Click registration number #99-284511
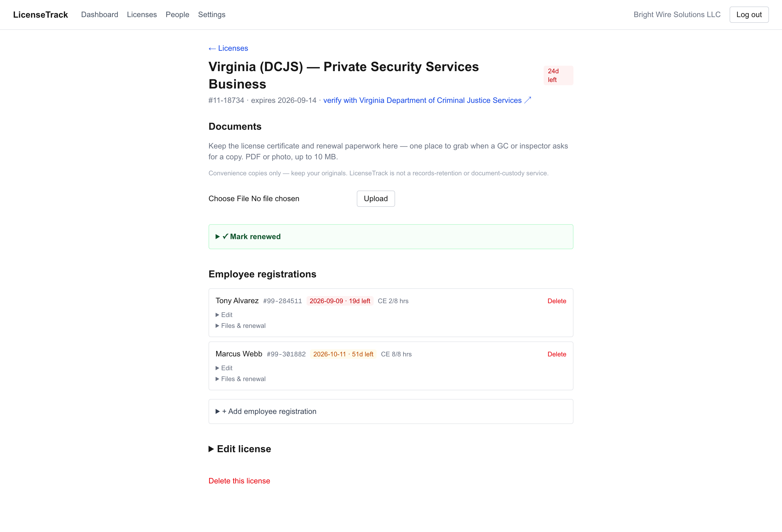 point(282,301)
